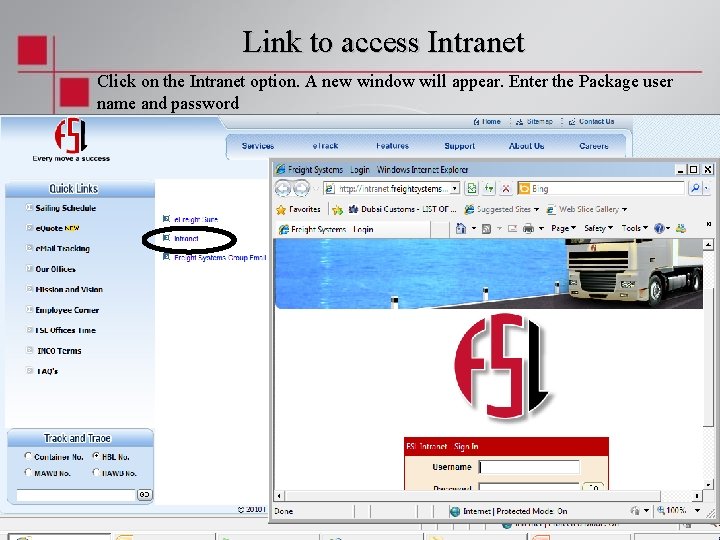720x540 pixels.
Task: Select HBL No. radio button
Action: [x=96, y=456]
